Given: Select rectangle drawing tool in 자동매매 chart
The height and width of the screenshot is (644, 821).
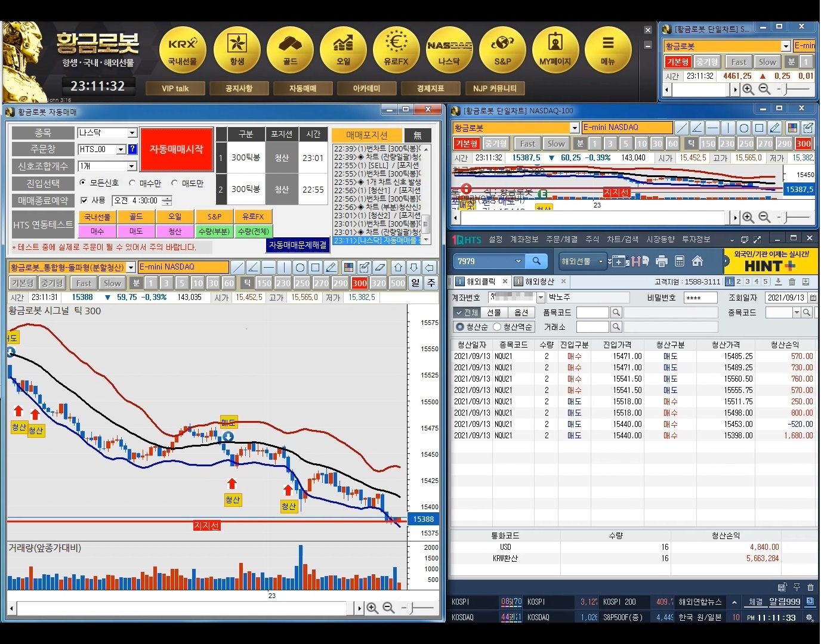Looking at the screenshot, I should [316, 267].
